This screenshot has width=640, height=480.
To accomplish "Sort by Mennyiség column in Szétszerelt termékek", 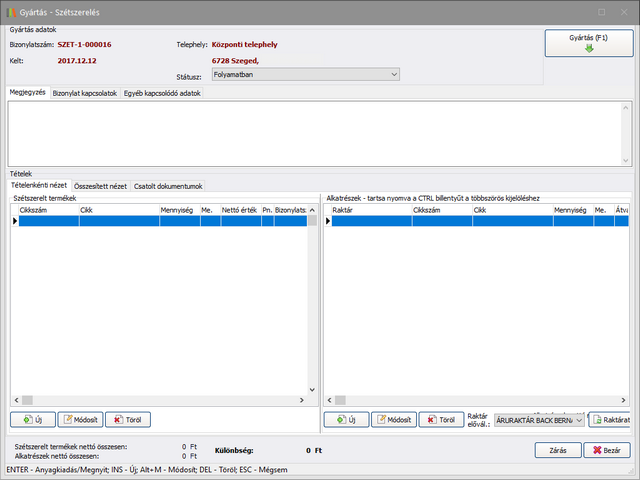I will (x=179, y=210).
